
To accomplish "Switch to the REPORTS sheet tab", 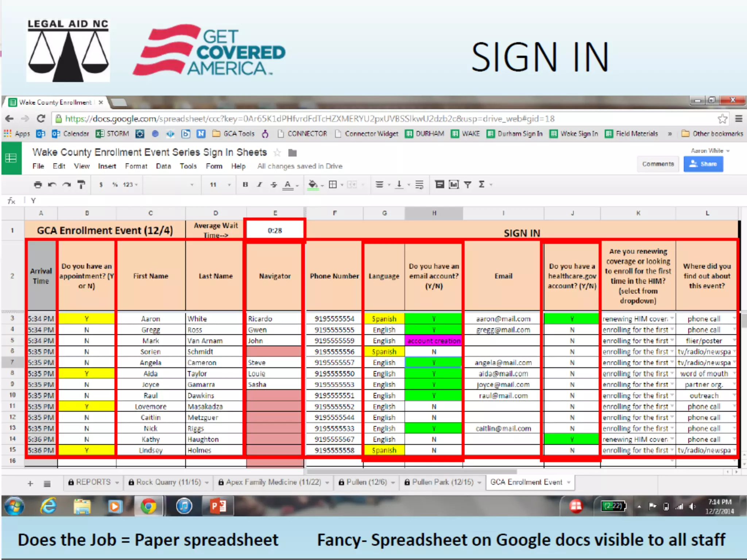I will pos(93,482).
